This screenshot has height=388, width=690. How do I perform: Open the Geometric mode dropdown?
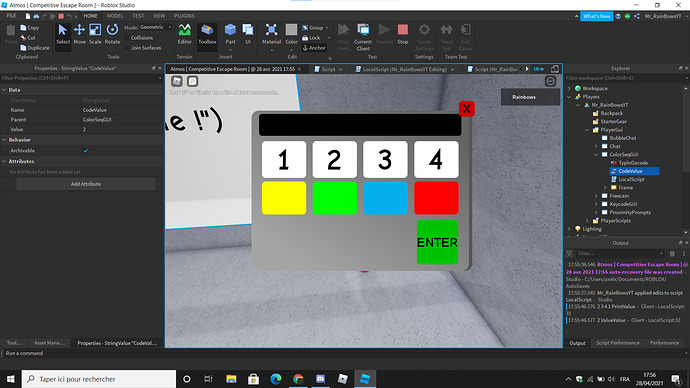[x=155, y=27]
